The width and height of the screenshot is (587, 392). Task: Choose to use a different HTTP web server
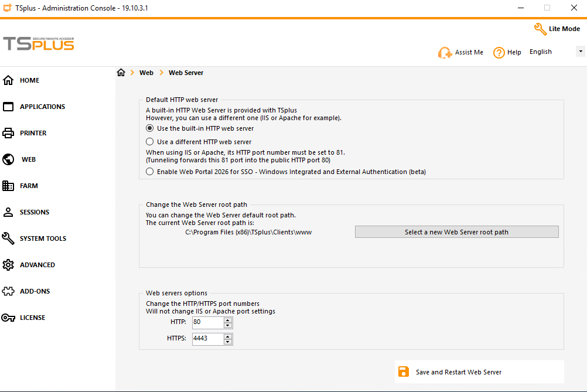point(149,141)
